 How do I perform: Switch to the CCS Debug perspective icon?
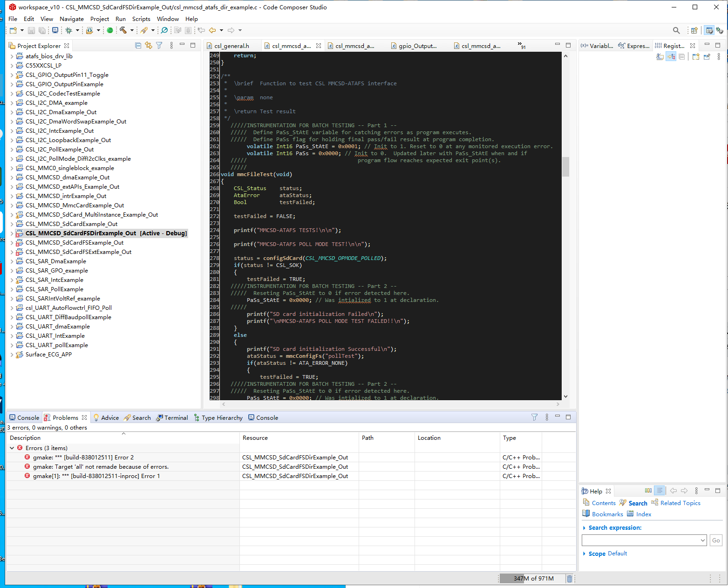pyautogui.click(x=720, y=30)
